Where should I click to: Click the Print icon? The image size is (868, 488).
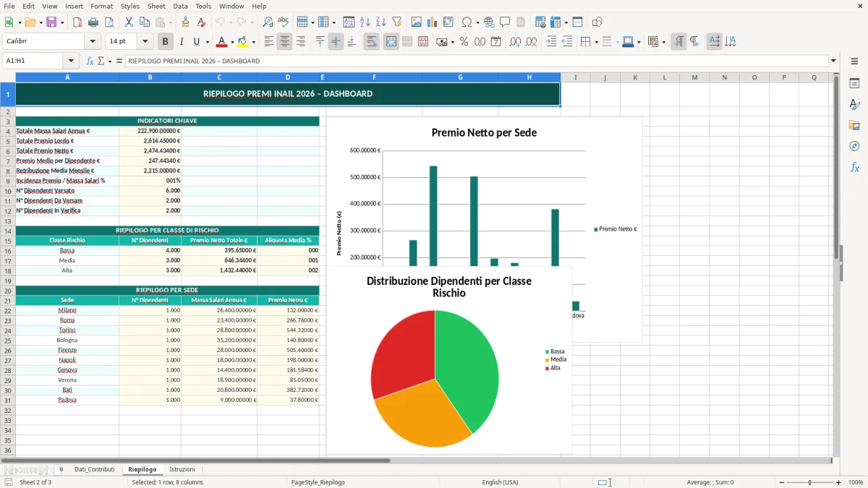coord(93,22)
